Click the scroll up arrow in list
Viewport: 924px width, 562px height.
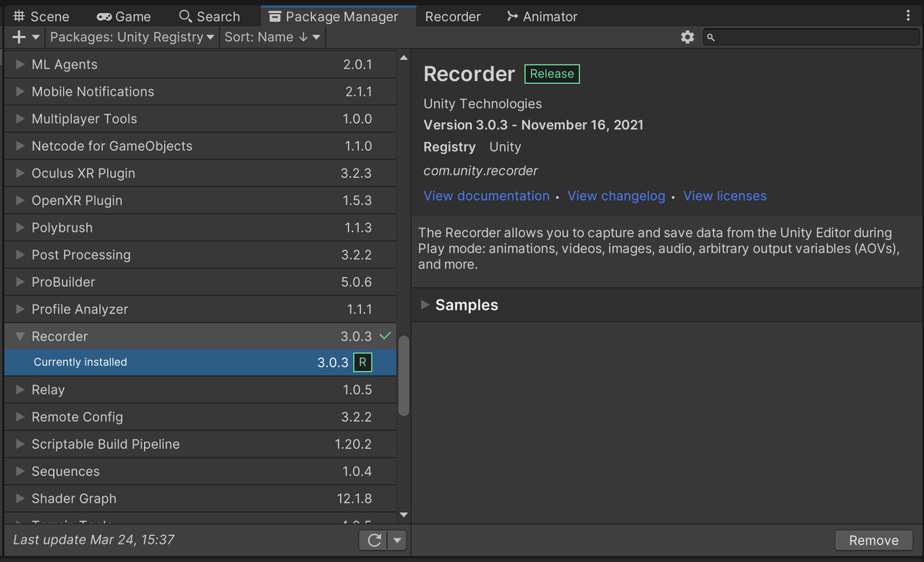click(x=404, y=58)
